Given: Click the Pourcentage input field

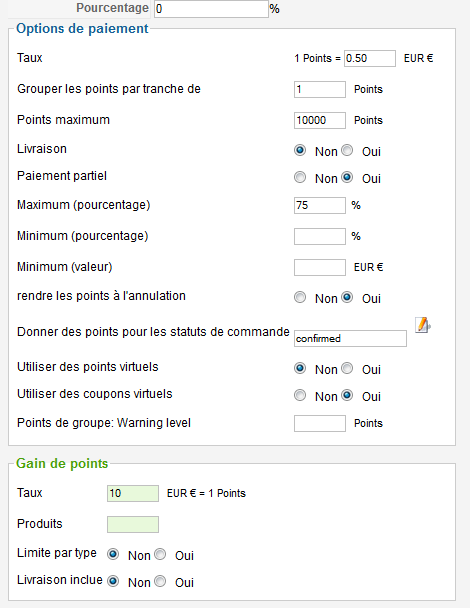Looking at the screenshot, I should click(x=211, y=9).
